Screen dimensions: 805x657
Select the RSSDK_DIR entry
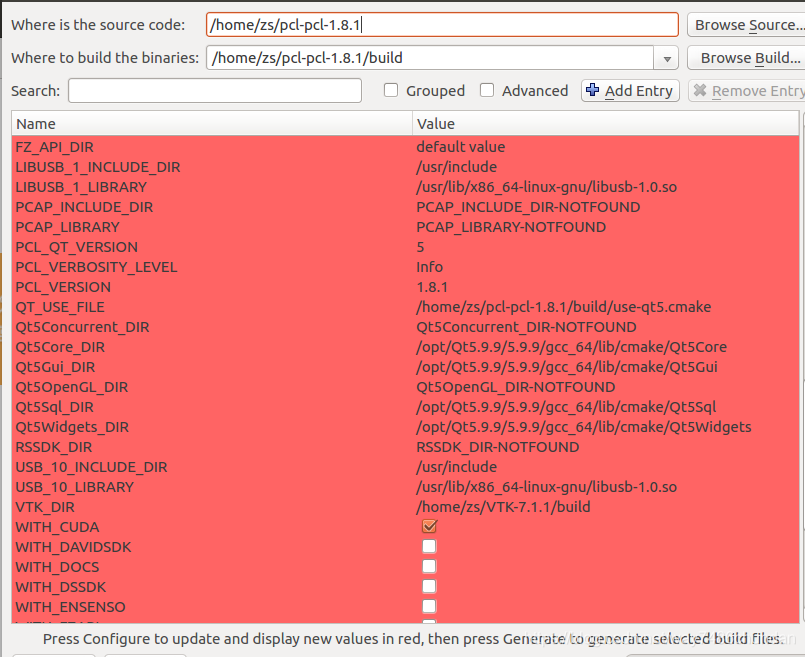(54, 447)
